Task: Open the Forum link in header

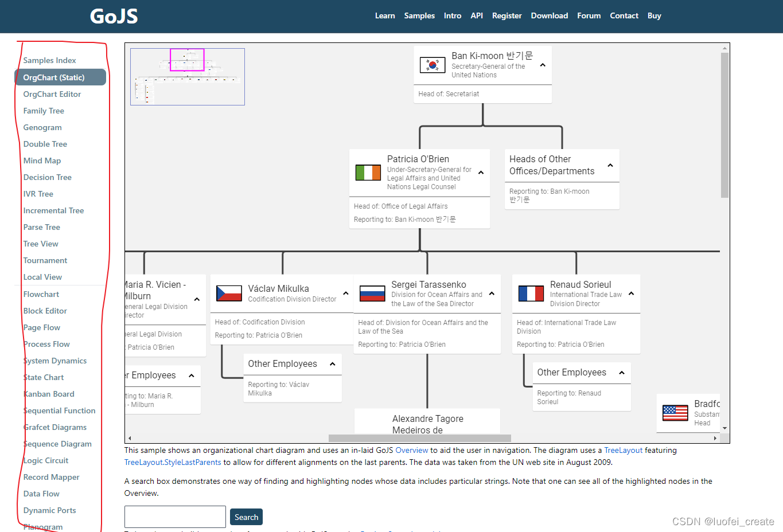Action: pyautogui.click(x=589, y=16)
